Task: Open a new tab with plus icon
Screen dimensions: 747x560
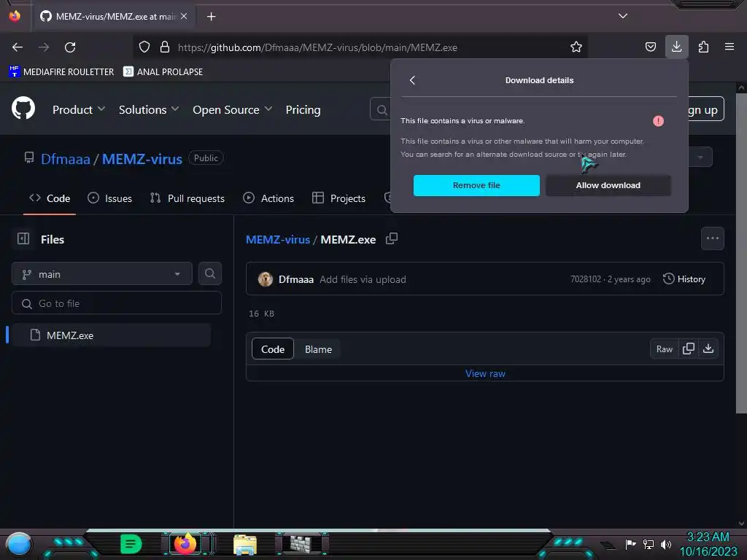Action: 211,17
